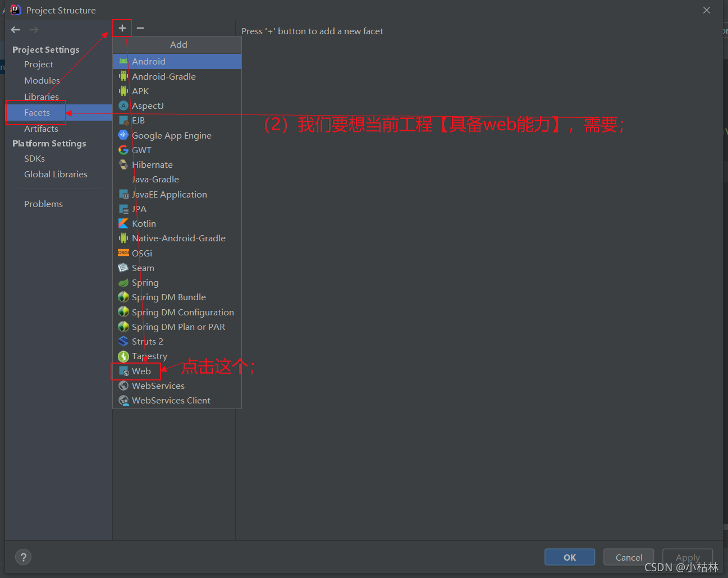The height and width of the screenshot is (578, 728).
Task: Click the Tapestry icon
Action: click(x=123, y=356)
